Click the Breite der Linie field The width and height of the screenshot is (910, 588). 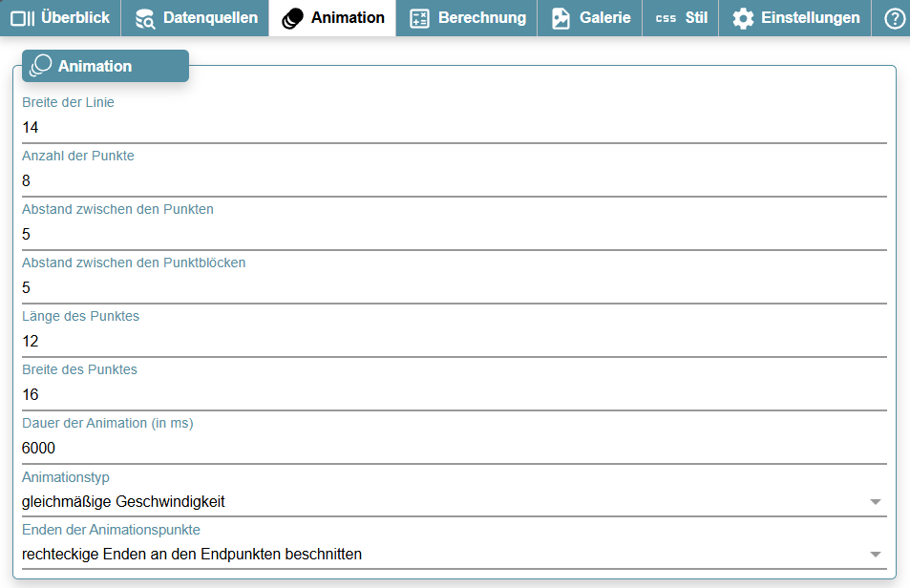point(454,127)
